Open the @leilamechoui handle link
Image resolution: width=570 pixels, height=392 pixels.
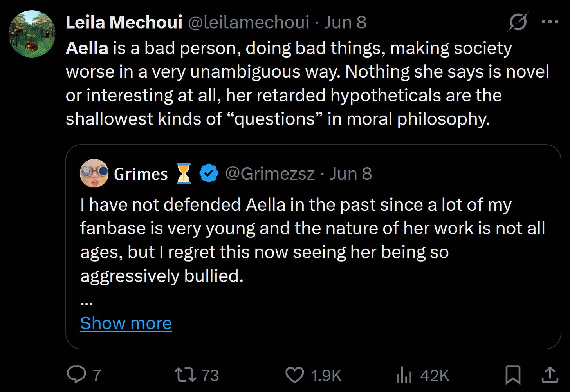(x=249, y=22)
